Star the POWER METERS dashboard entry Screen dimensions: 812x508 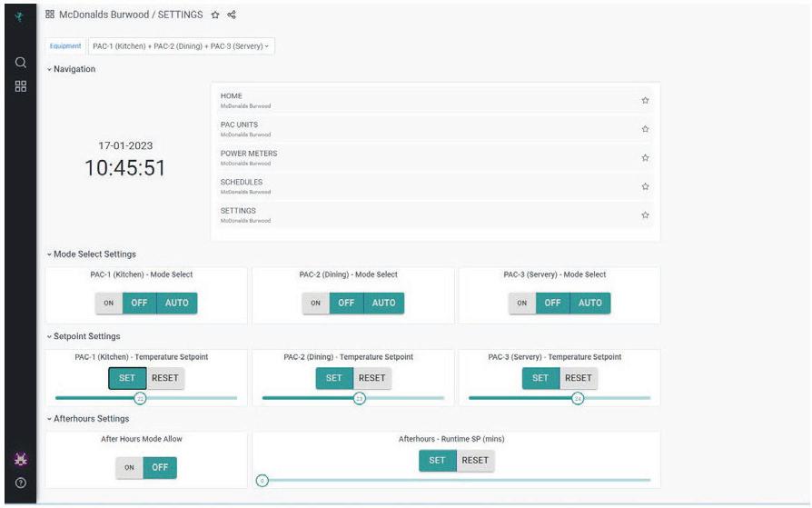point(645,157)
